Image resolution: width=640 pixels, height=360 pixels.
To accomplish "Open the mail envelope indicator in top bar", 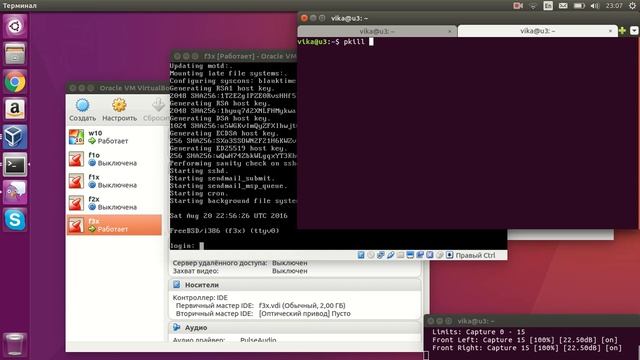I will coord(563,6).
